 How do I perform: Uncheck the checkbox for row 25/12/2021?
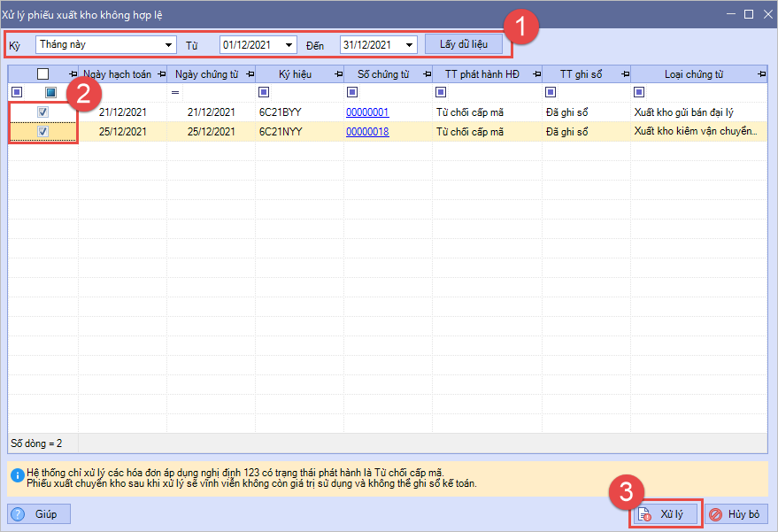42,132
